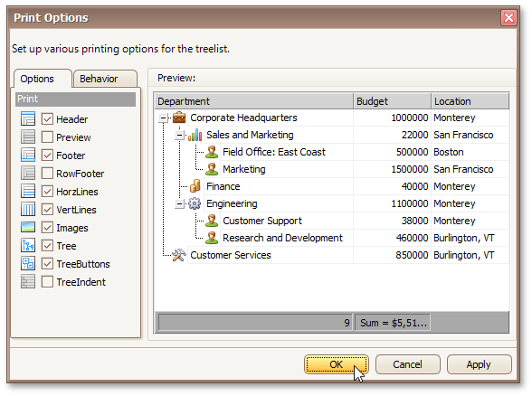
Task: Click the Apply button
Action: 479,364
